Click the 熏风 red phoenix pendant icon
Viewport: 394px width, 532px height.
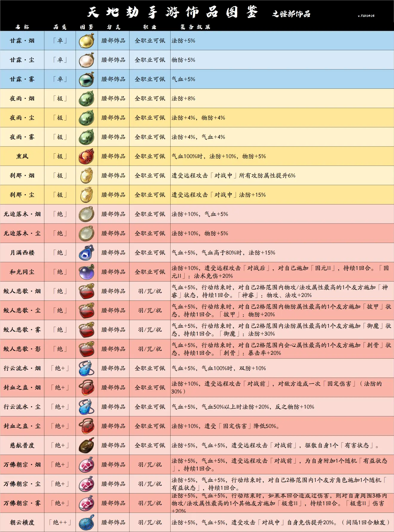tap(87, 156)
